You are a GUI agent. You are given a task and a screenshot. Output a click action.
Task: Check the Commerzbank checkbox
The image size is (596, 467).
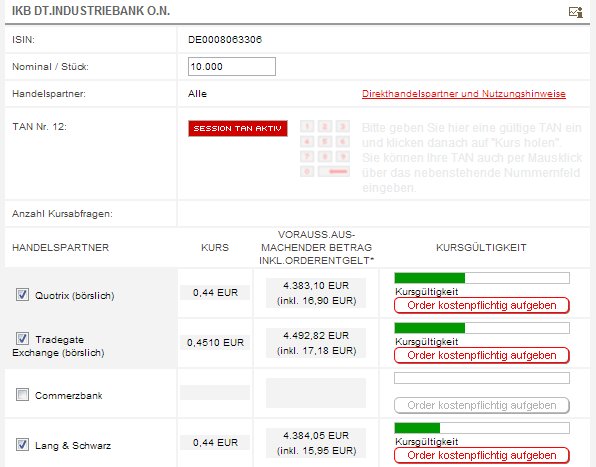(x=22, y=394)
